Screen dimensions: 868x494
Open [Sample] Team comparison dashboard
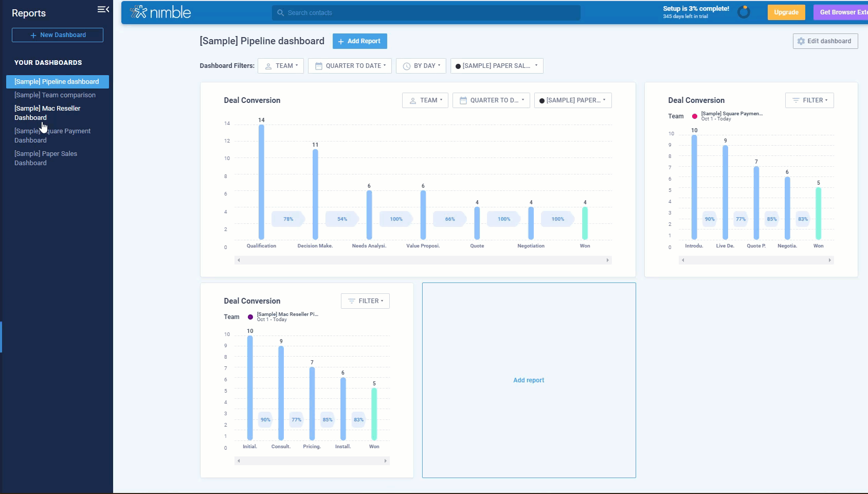(55, 95)
